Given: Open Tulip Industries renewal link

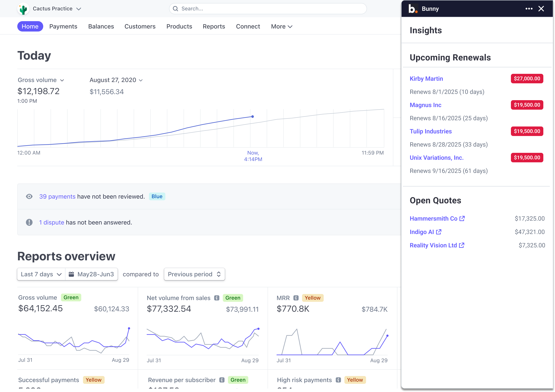Looking at the screenshot, I should (x=431, y=131).
